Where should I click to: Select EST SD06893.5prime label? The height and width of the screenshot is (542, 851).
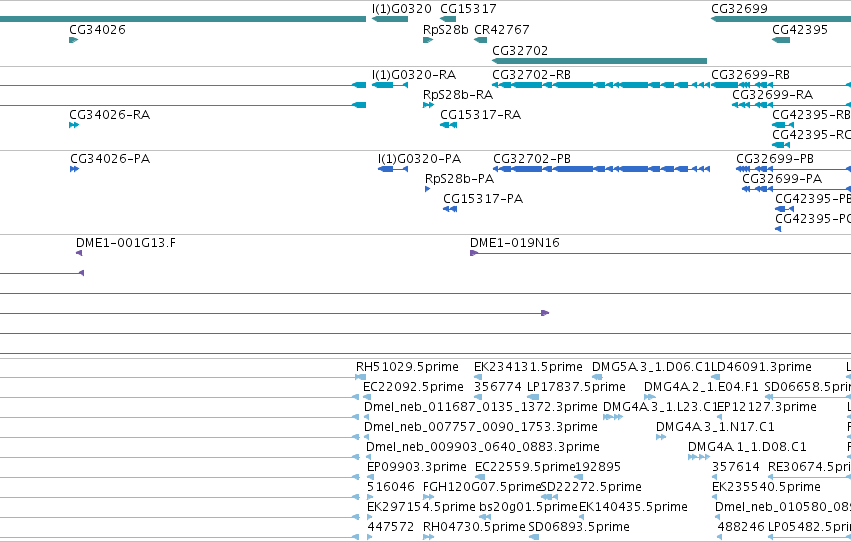click(579, 528)
